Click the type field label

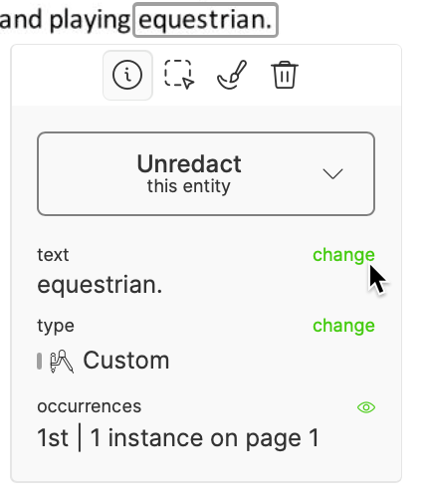click(x=56, y=326)
